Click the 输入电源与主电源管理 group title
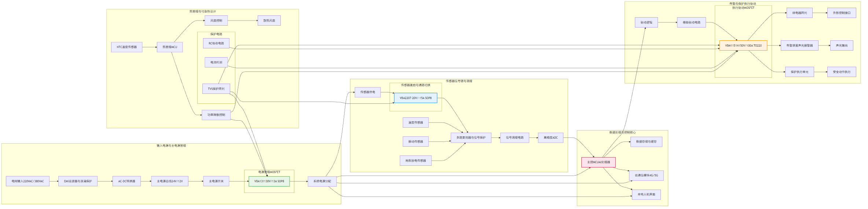 [171, 146]
